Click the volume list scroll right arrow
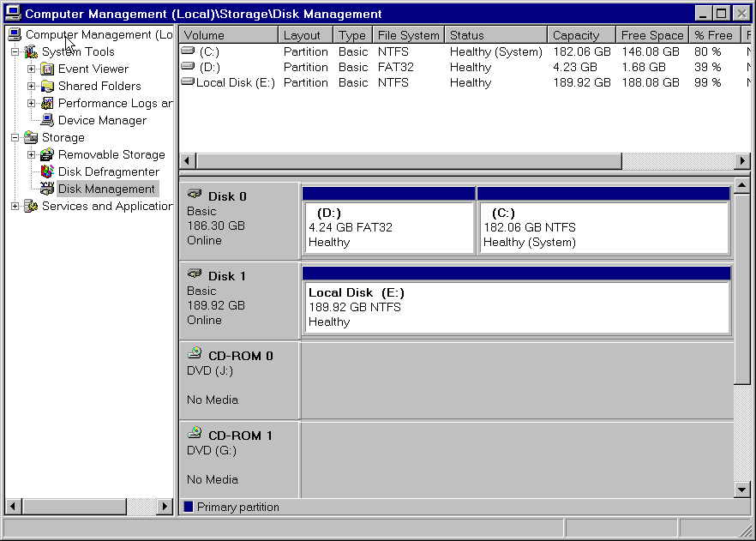The width and height of the screenshot is (756, 541). [x=742, y=161]
